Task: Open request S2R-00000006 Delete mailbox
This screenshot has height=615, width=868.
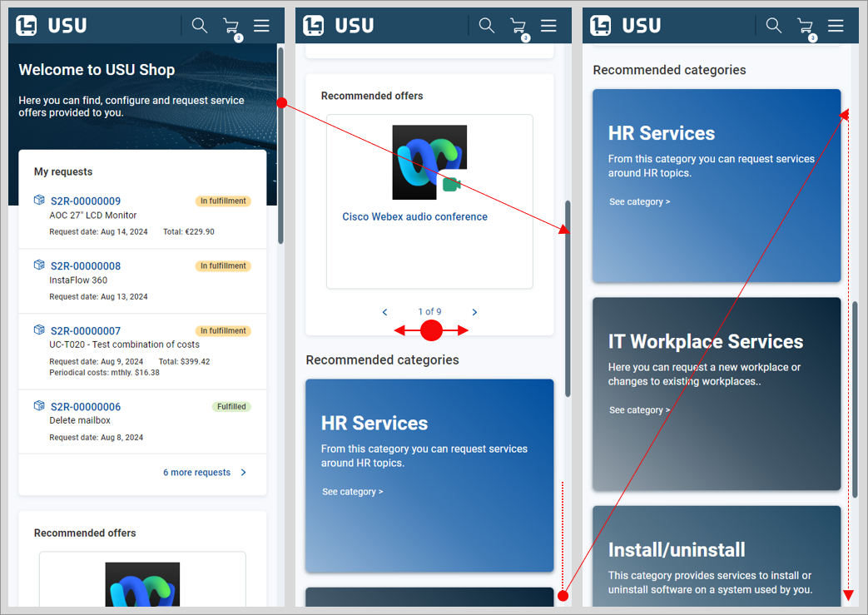Action: click(x=86, y=407)
